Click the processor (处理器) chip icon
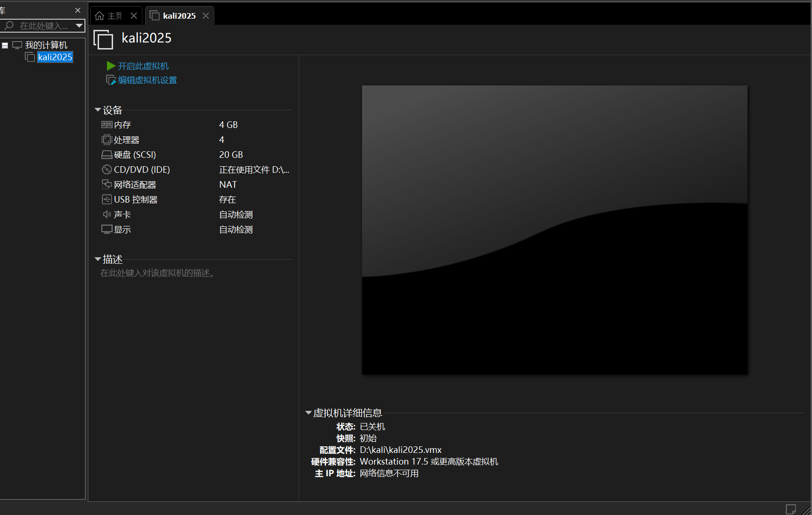Screen dimensions: 812x515 tap(107, 140)
